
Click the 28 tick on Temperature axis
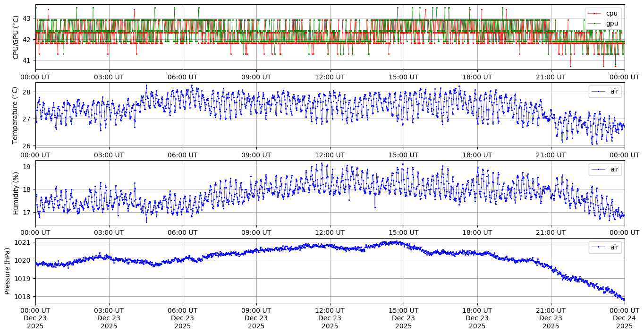pyautogui.click(x=27, y=92)
